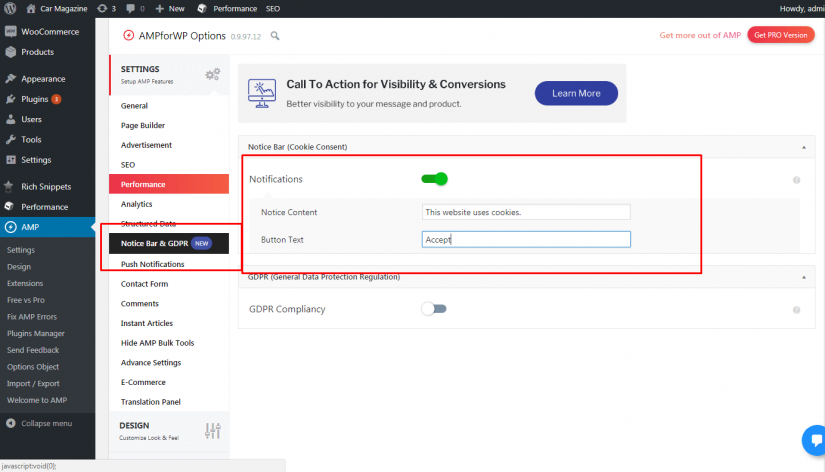Open the Advance Settings tab

(x=151, y=363)
